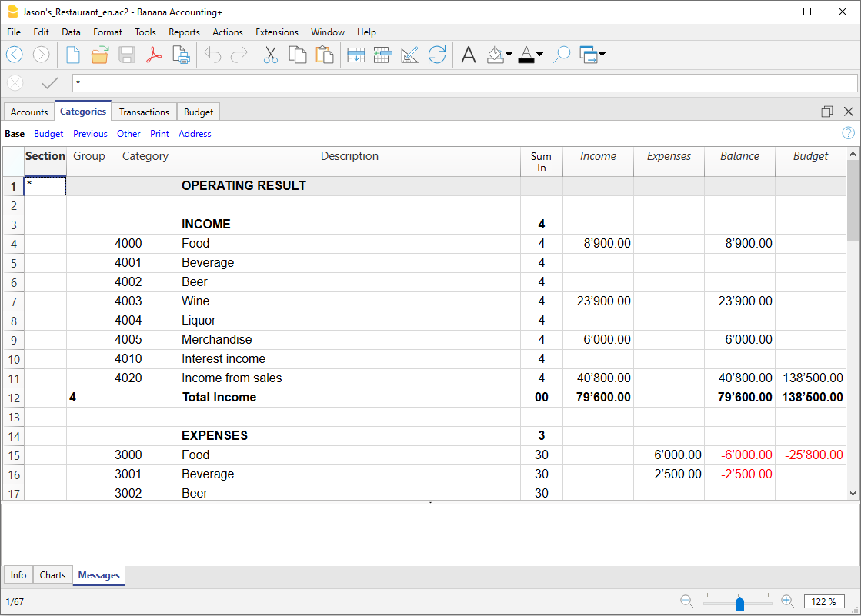Open the Format menu
This screenshot has height=616, width=861.
(x=108, y=32)
